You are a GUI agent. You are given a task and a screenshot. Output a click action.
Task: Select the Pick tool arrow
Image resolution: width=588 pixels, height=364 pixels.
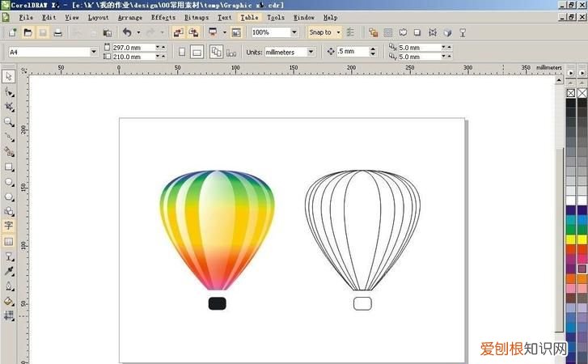(x=9, y=76)
